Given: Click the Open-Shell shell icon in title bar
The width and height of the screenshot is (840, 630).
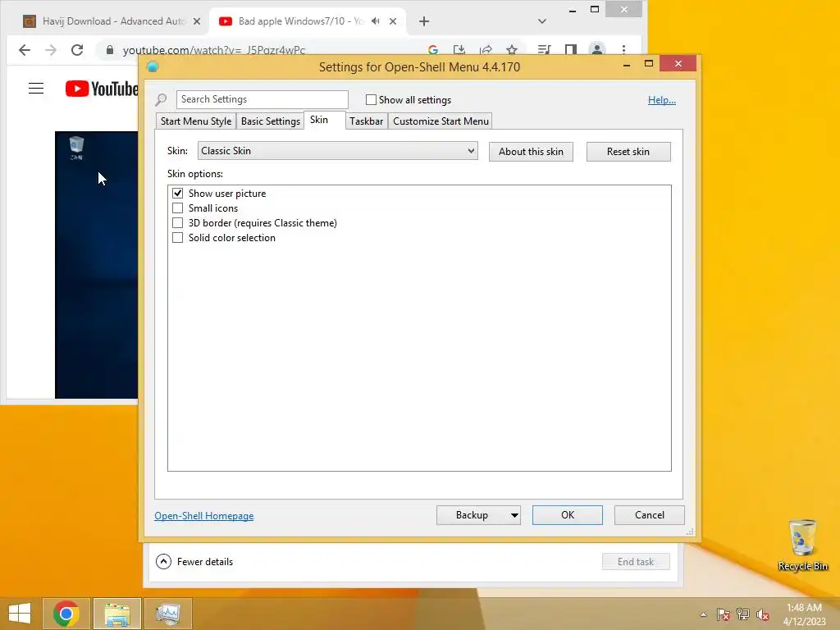Looking at the screenshot, I should click(153, 66).
